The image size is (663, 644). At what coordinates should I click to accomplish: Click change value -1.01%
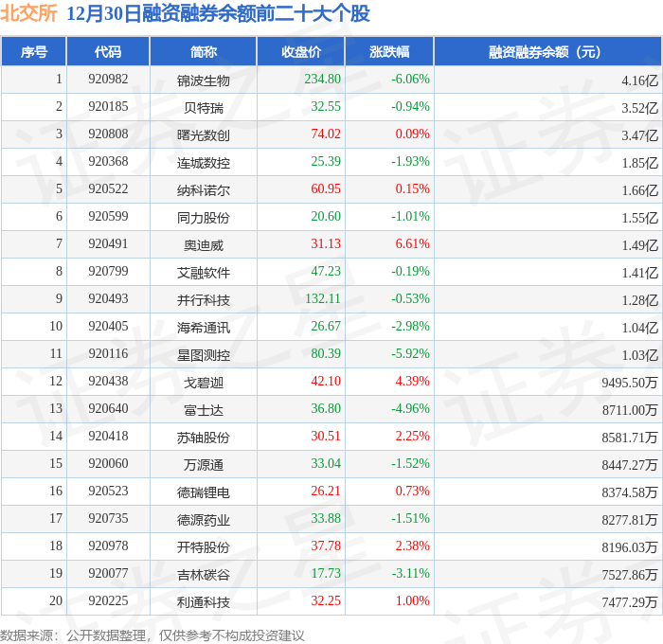point(410,217)
